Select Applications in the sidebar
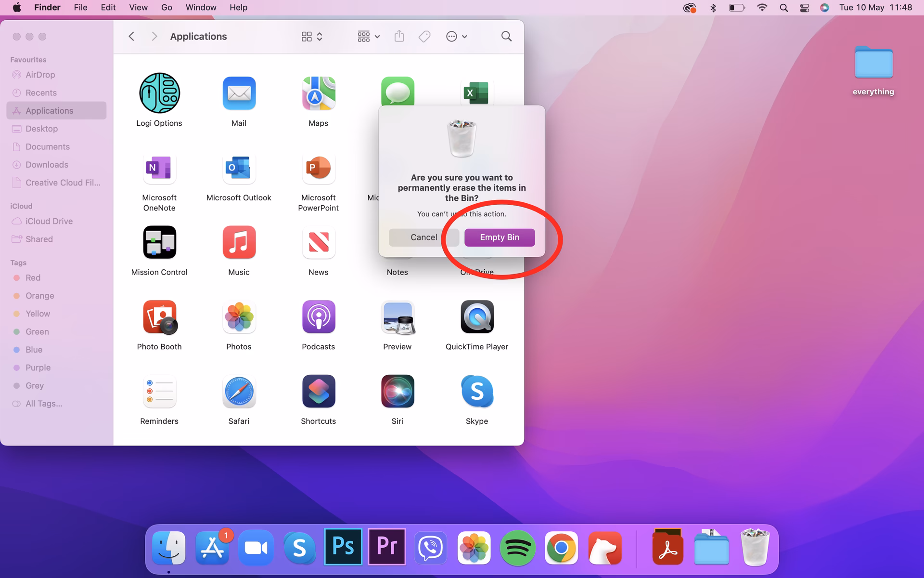 point(56,111)
